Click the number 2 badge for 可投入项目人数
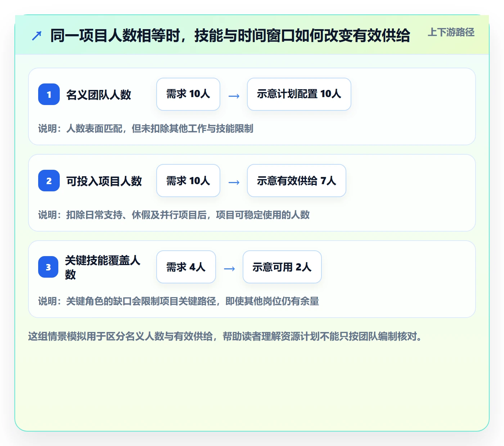 [49, 181]
